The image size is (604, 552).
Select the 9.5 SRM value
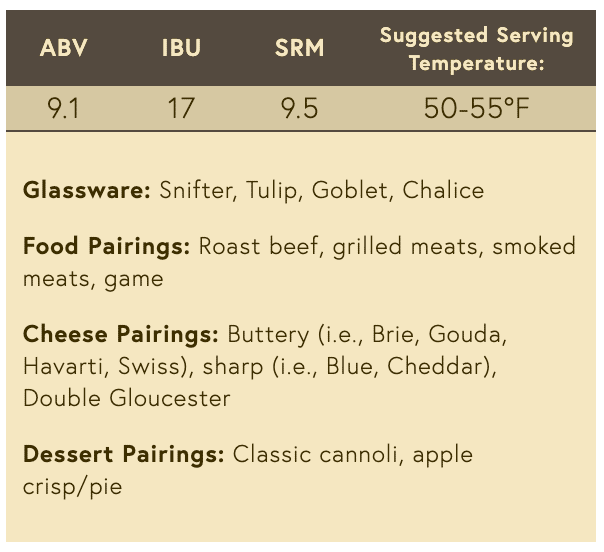299,108
